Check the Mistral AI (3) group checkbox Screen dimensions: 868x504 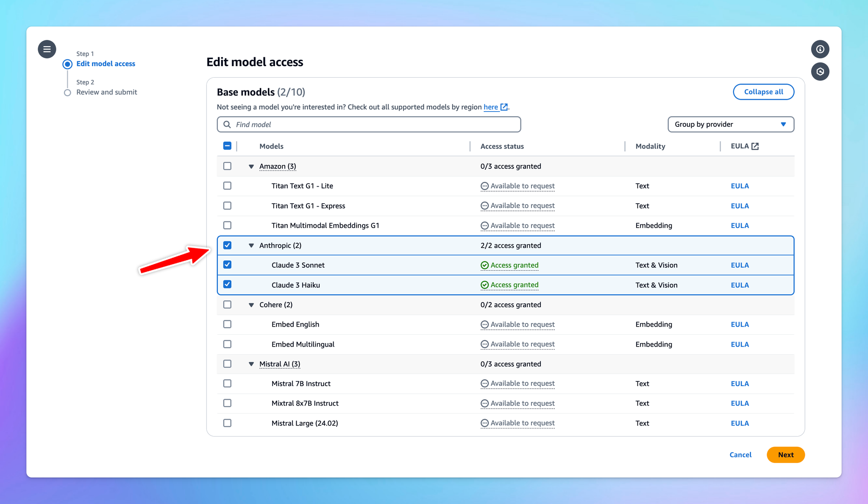227,364
